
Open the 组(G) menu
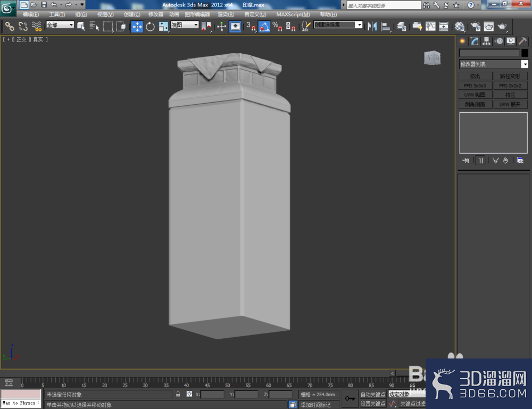[x=81, y=14]
